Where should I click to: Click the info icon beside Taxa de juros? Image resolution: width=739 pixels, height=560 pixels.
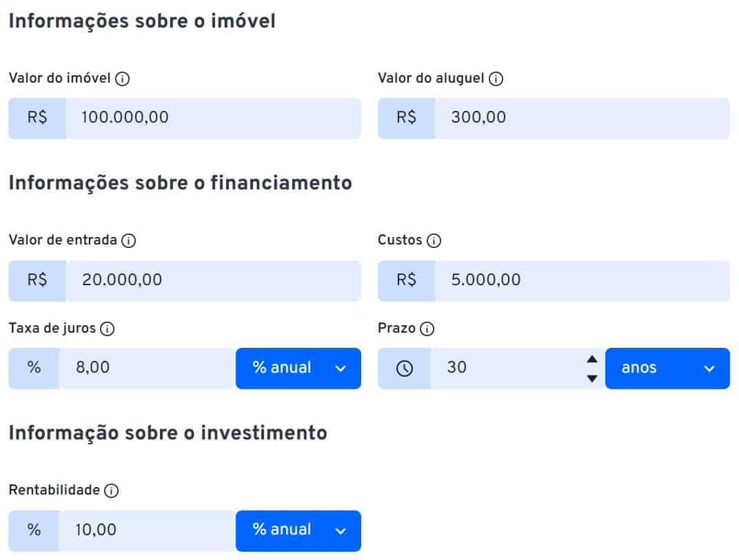(106, 329)
